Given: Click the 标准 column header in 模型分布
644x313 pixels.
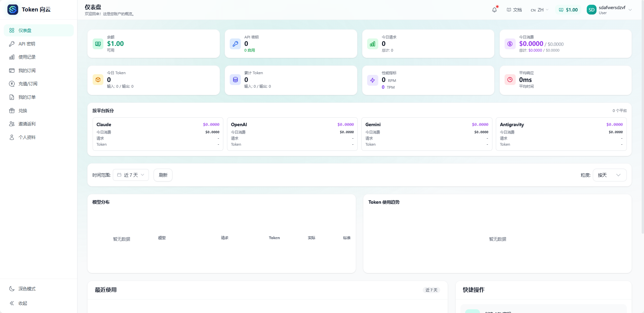Looking at the screenshot, I should coord(347,238).
